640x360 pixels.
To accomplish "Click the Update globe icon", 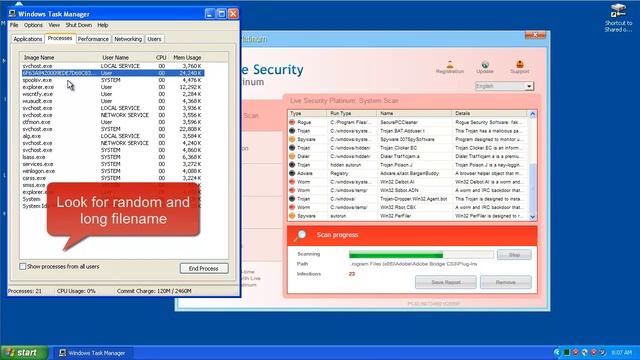I will tap(485, 64).
